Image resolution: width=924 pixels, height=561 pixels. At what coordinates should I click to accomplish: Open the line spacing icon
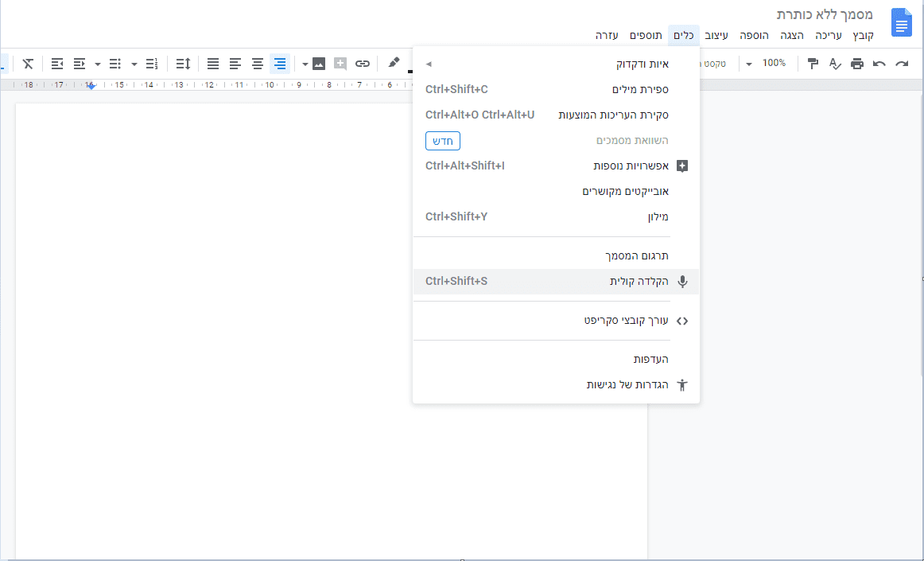183,64
